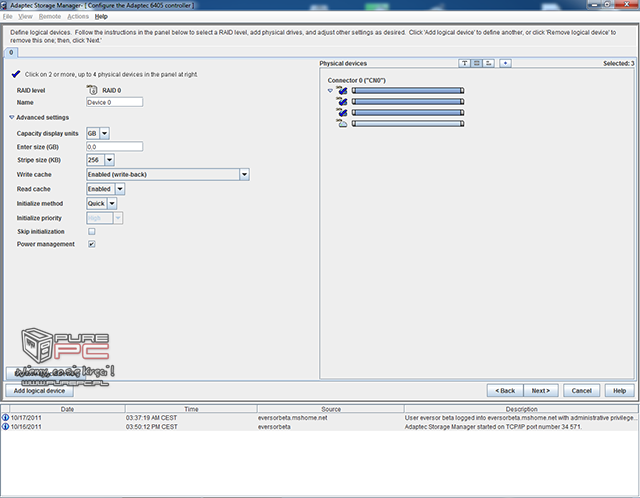This screenshot has height=498, width=640.
Task: Deselect the second checked drive icon on Connector 0
Action: tap(342, 101)
